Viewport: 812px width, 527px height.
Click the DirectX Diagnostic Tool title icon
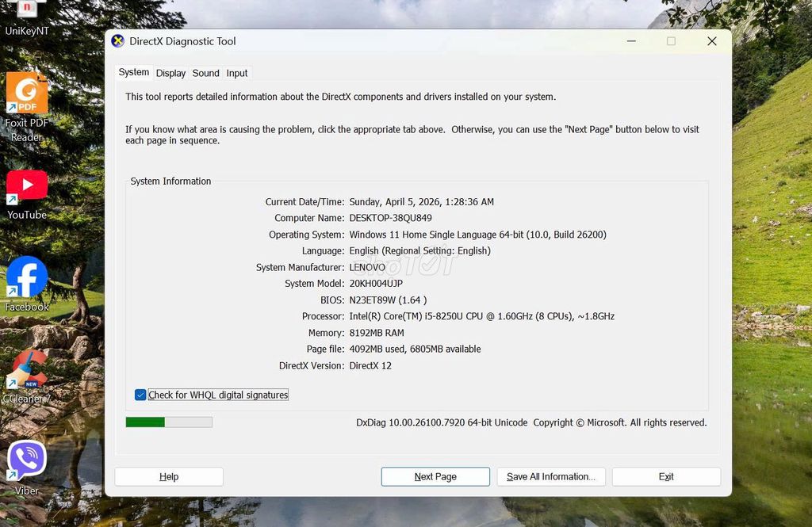point(118,41)
